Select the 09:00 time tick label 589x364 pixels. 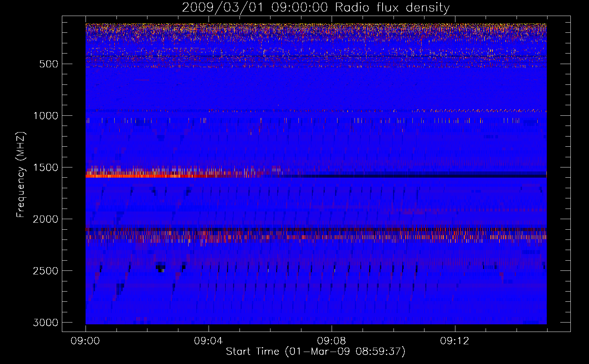pos(86,341)
